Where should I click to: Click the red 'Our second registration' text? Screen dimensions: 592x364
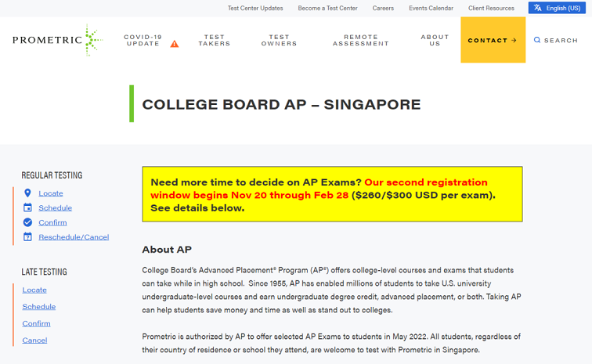(x=426, y=182)
